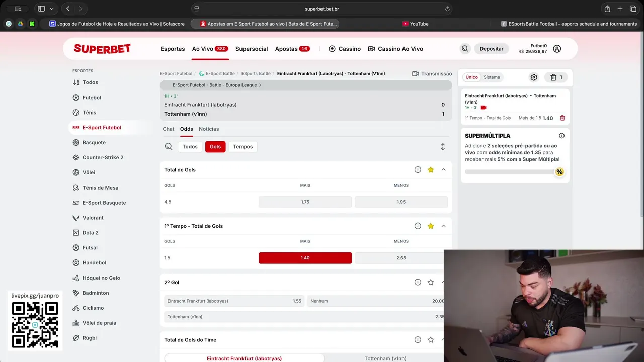Open bet slip settings gear
The image size is (644, 362).
click(x=534, y=77)
